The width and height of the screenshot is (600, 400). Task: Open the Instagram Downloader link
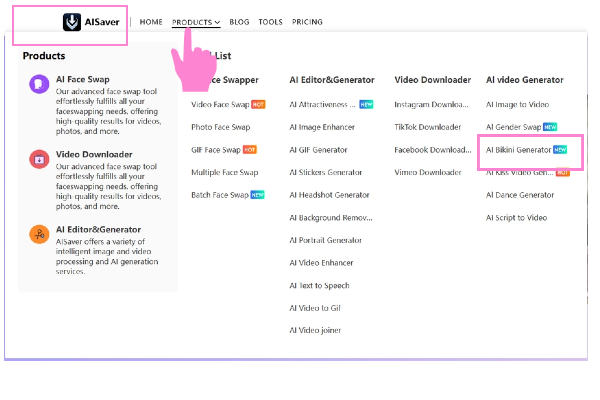click(431, 104)
